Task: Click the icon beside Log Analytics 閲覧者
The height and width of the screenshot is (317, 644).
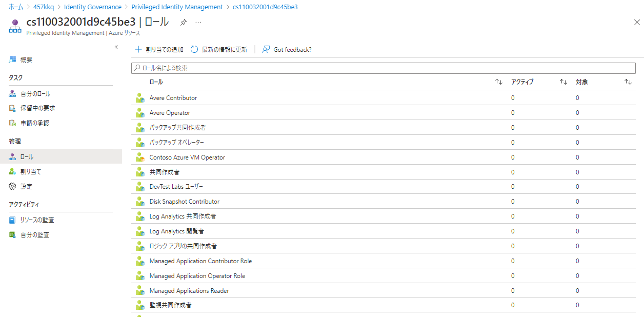Action: [x=140, y=231]
